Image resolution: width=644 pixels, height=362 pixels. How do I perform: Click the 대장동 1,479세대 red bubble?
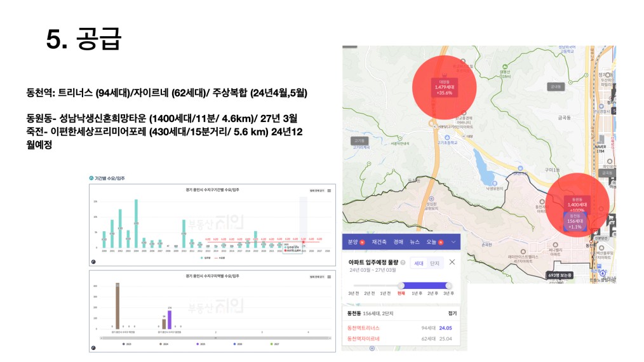(445, 88)
